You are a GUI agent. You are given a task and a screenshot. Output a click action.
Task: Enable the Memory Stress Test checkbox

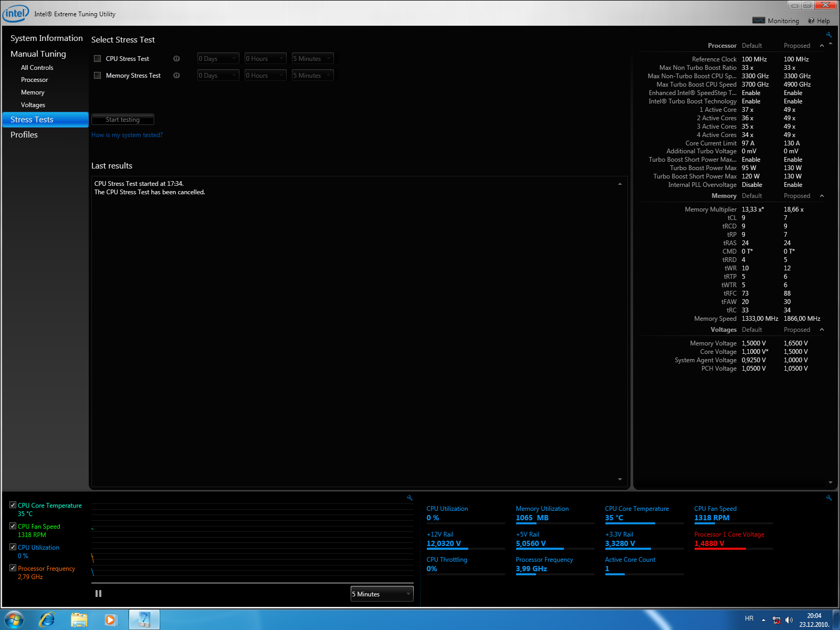click(x=97, y=76)
